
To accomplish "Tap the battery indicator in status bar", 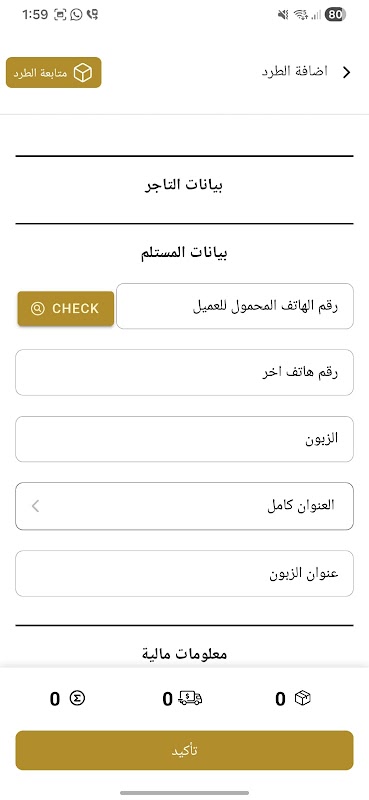I will [335, 15].
